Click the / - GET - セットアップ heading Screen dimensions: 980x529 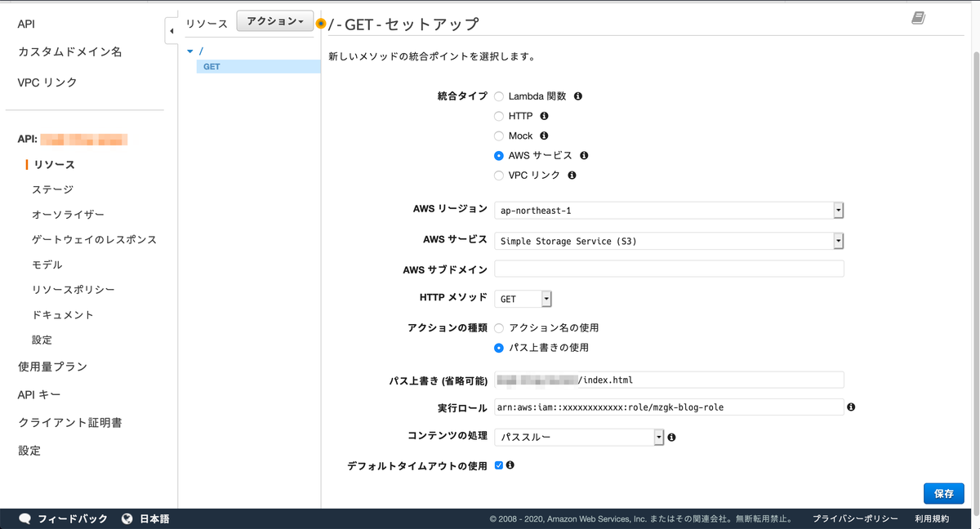403,24
